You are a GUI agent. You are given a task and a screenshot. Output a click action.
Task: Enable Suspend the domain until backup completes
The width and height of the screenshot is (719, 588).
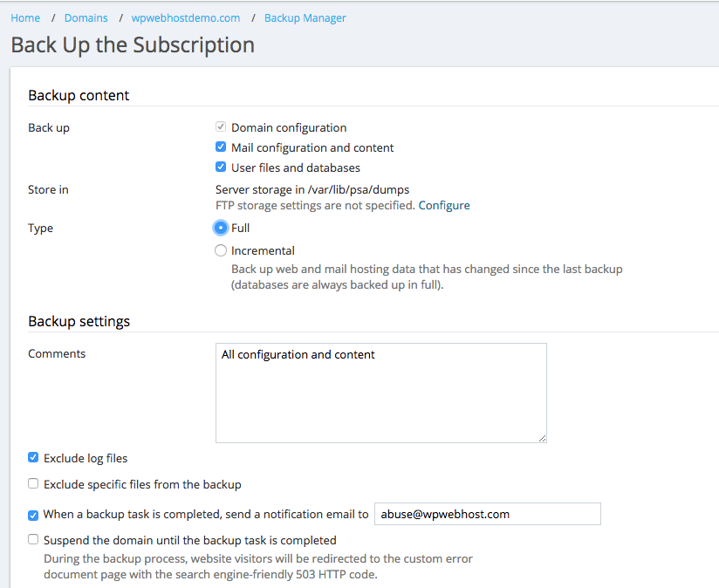pyautogui.click(x=33, y=539)
